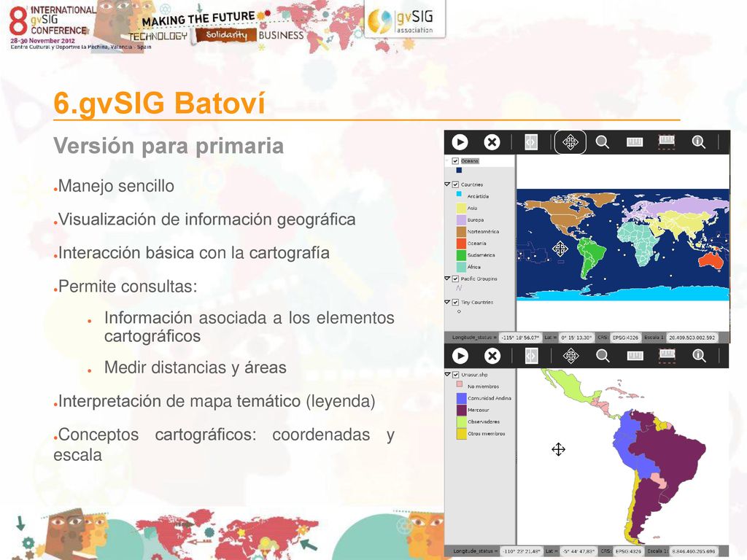
Task: Uncheck the Oceans layer checkbox
Action: point(455,161)
